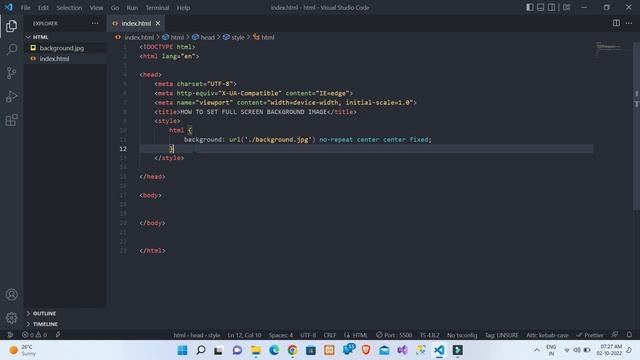Open the Run and Debug view
The width and height of the screenshot is (640, 360).
11,97
